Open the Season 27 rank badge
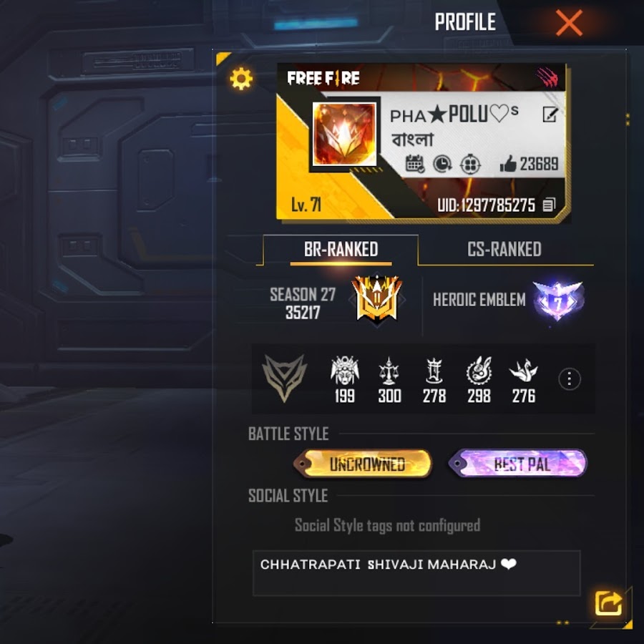This screenshot has width=644, height=644. [376, 299]
